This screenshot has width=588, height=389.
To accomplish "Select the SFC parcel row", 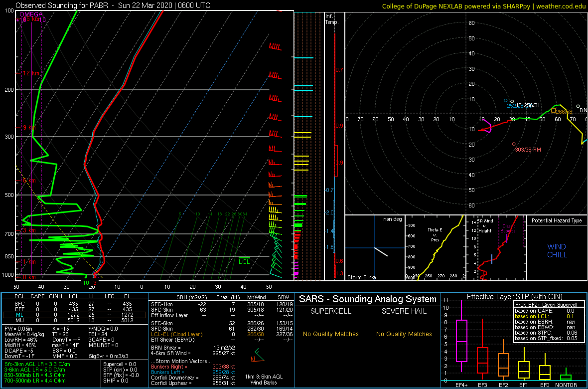I will click(75, 303).
